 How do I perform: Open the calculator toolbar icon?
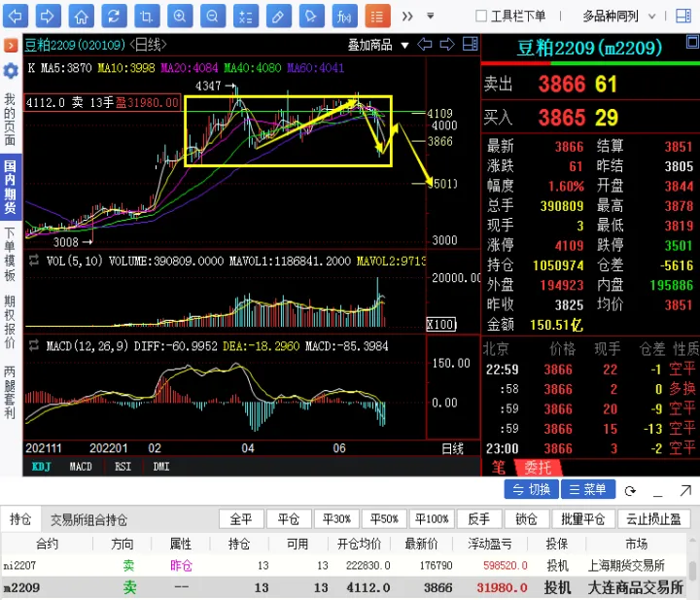246,17
